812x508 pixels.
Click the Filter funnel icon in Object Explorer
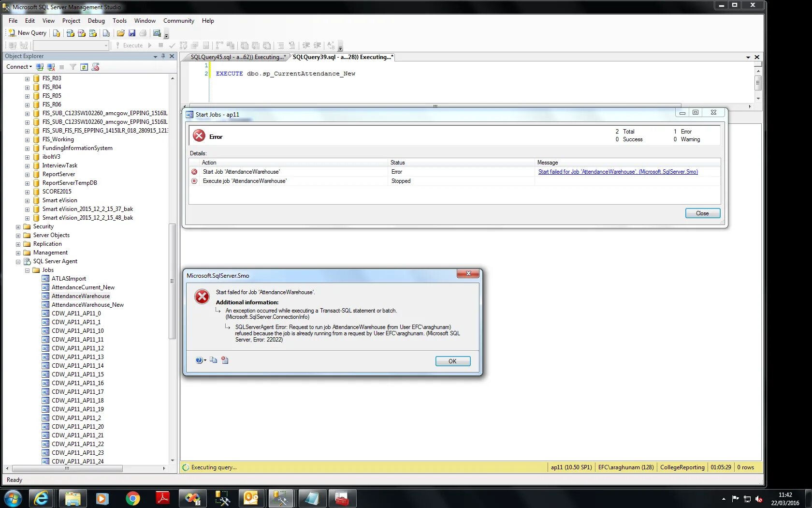(73, 67)
